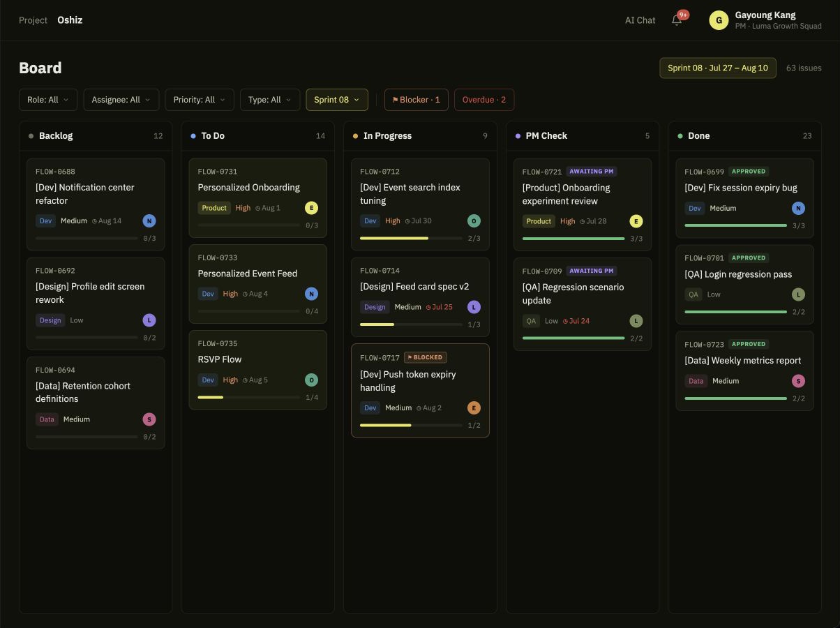Image resolution: width=840 pixels, height=628 pixels.
Task: Click the Sprint 08 · Jul 27 – Aug 10 button
Action: point(718,68)
